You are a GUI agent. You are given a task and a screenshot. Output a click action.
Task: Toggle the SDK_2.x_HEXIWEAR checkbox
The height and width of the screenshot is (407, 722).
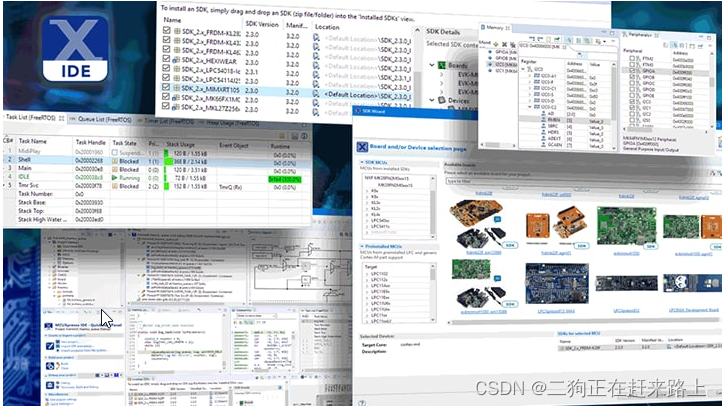[166, 59]
